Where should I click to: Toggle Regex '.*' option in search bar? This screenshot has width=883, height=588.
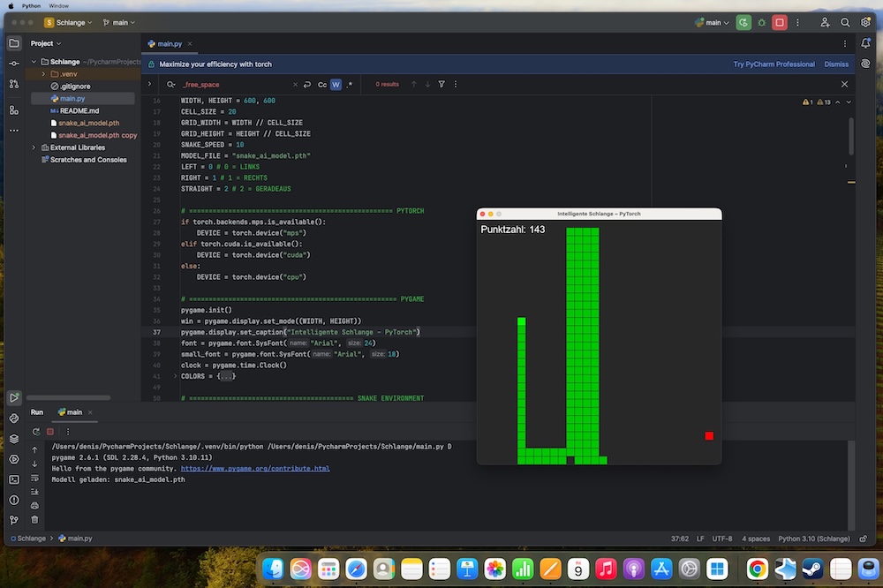(x=349, y=85)
